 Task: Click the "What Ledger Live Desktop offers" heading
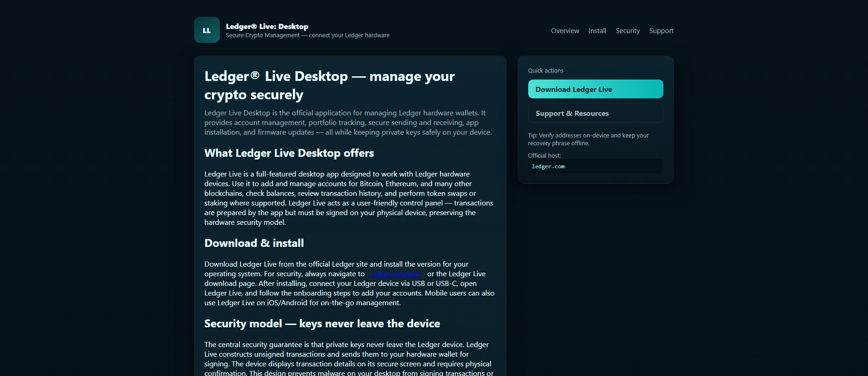(x=289, y=153)
